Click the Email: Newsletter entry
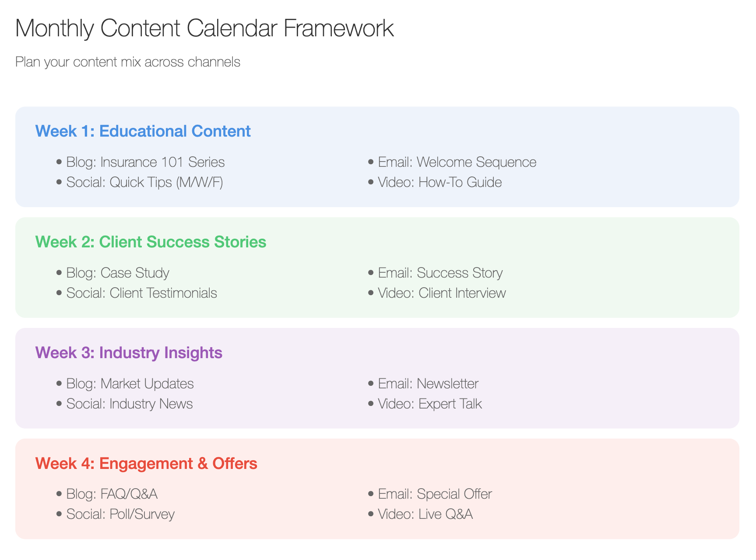Viewport: 756px width, 560px height. (428, 384)
